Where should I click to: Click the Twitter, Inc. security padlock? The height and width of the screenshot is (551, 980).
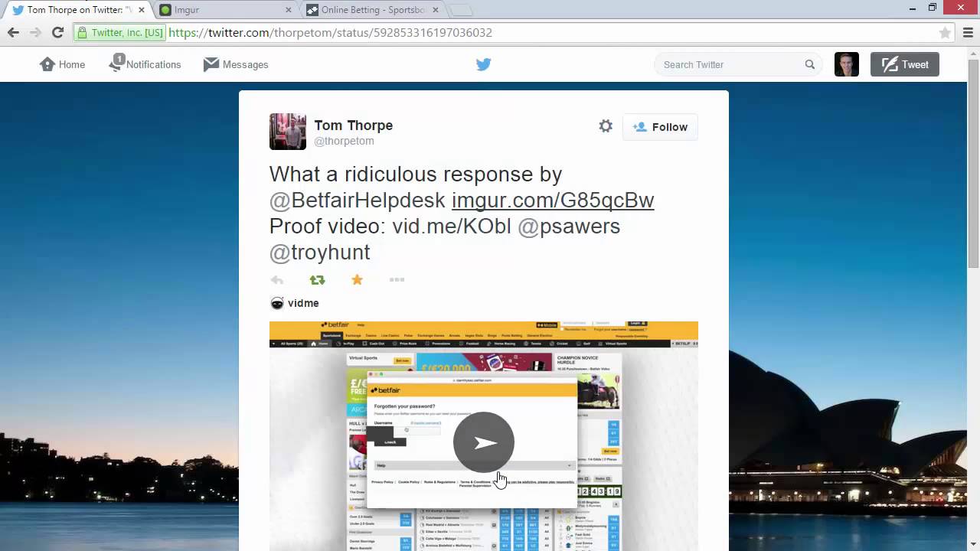tap(82, 33)
